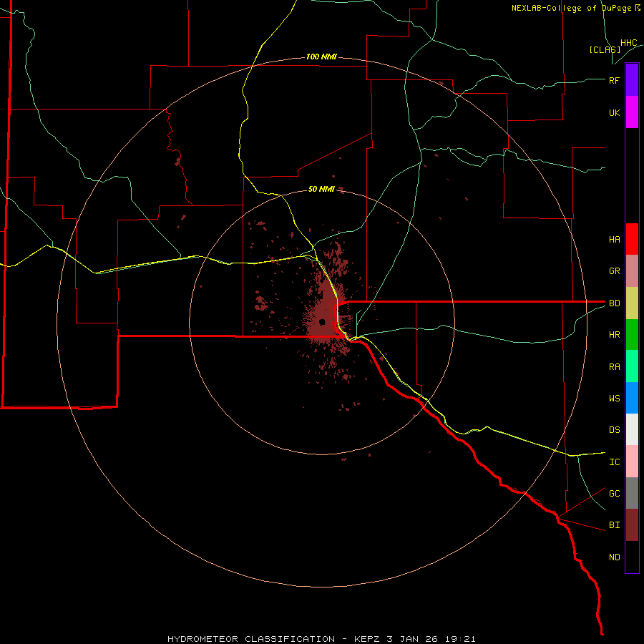Click the GC legend label

click(614, 494)
